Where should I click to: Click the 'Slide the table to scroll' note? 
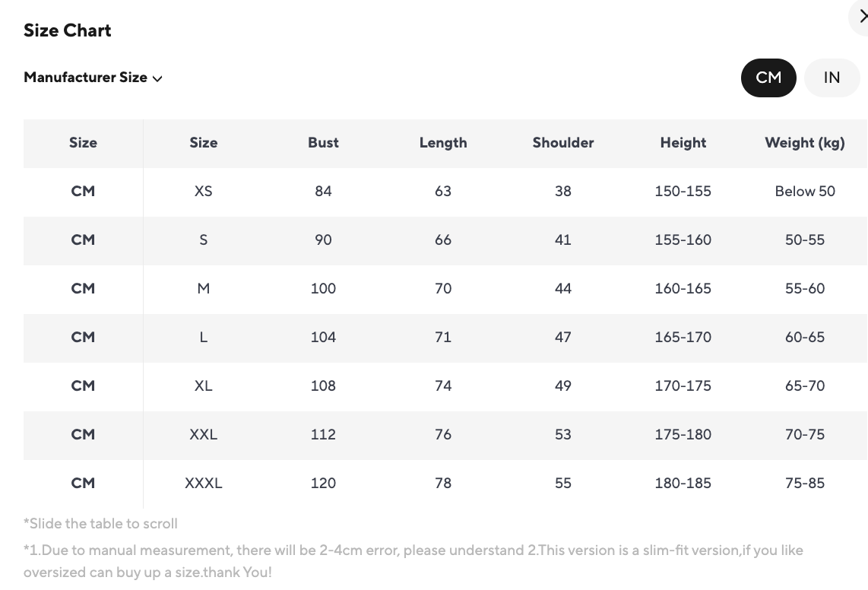(x=100, y=524)
